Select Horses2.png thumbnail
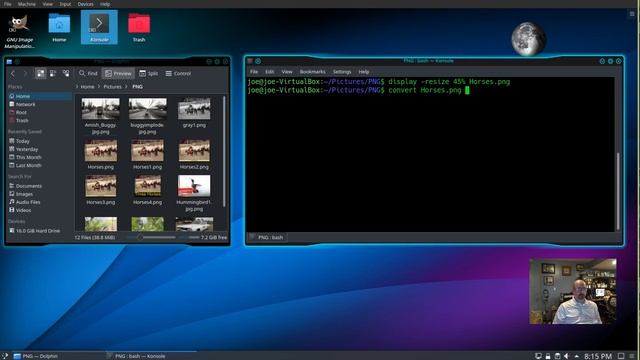Image resolution: width=640 pixels, height=360 pixels. [194, 151]
